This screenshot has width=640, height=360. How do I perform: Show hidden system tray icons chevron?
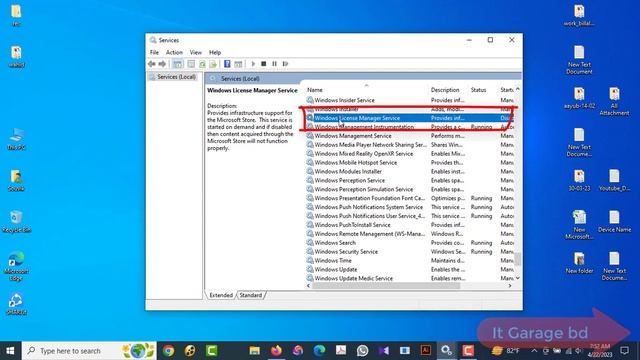click(x=534, y=351)
